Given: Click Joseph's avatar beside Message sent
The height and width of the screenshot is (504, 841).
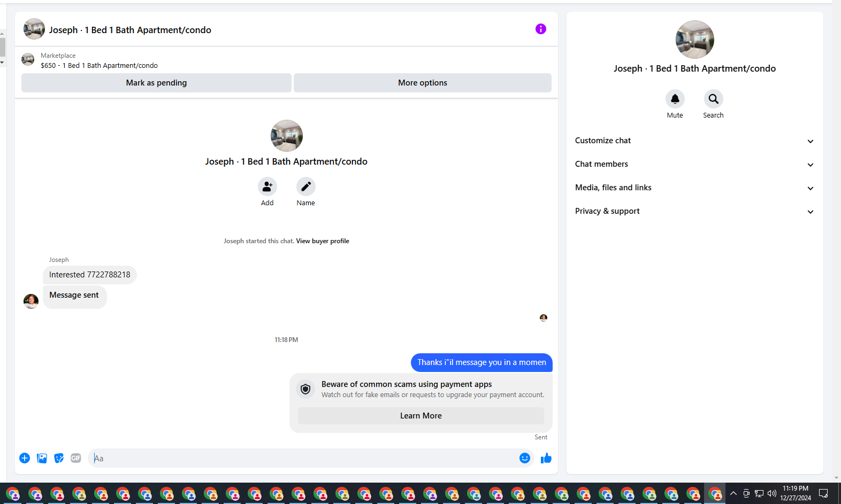Looking at the screenshot, I should pyautogui.click(x=31, y=301).
